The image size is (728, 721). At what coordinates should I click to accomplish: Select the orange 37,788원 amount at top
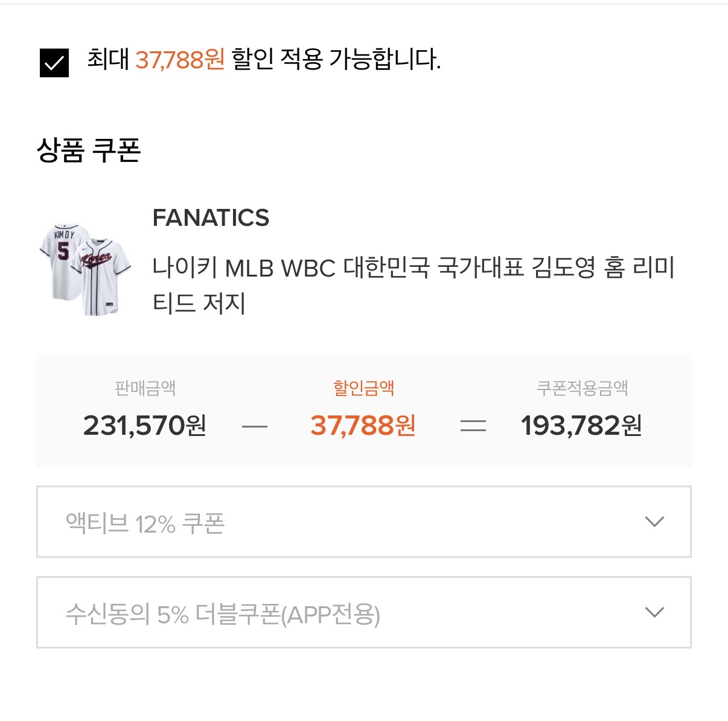(180, 59)
